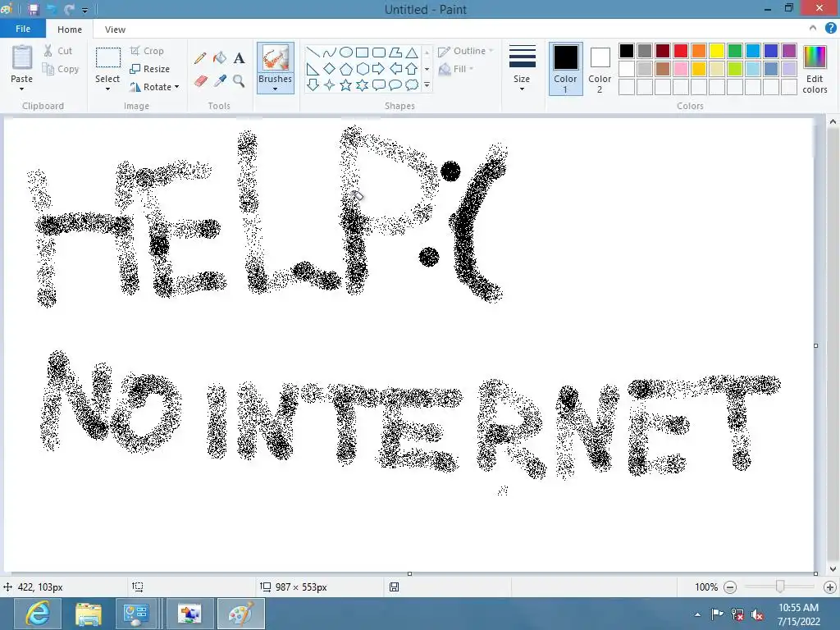Open Paint Help question mark

pos(830,29)
